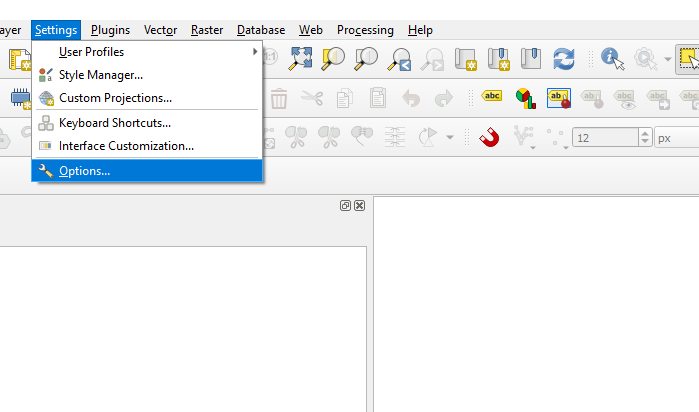Select the Identify Features tool
The image size is (699, 412).
click(x=612, y=59)
